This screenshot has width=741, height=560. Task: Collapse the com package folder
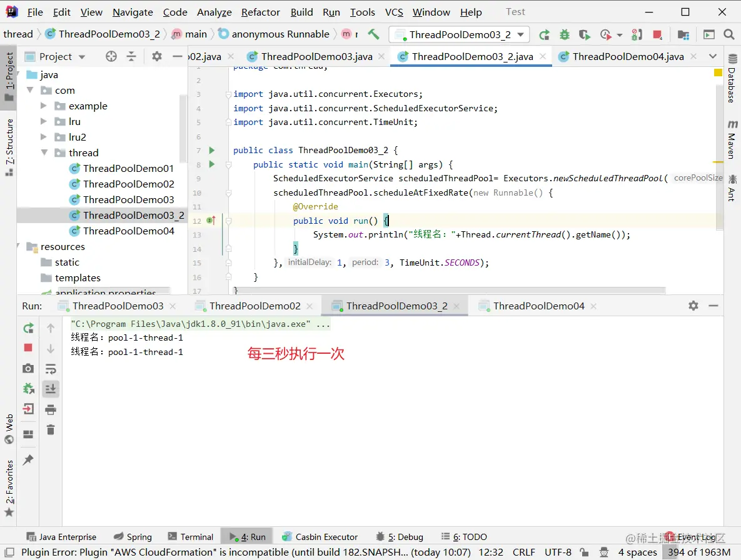tap(30, 90)
